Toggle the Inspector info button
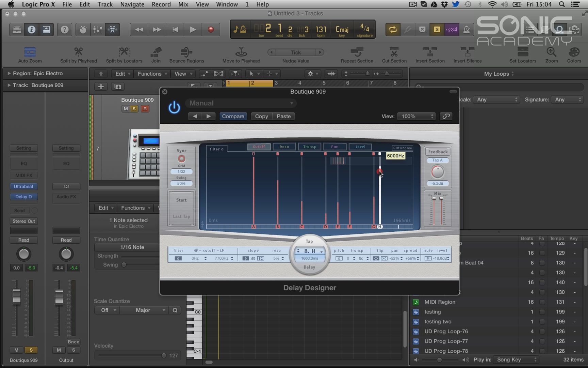The image size is (588, 368). click(31, 30)
